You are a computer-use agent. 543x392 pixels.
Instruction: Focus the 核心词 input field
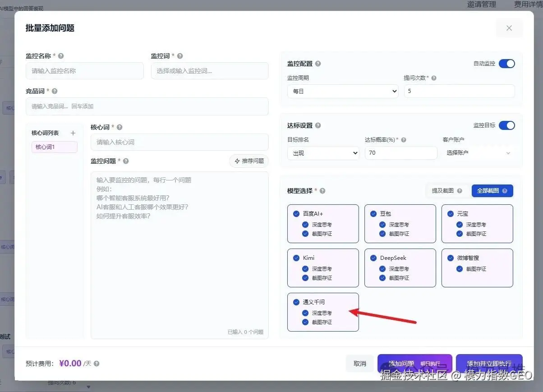[x=179, y=142]
